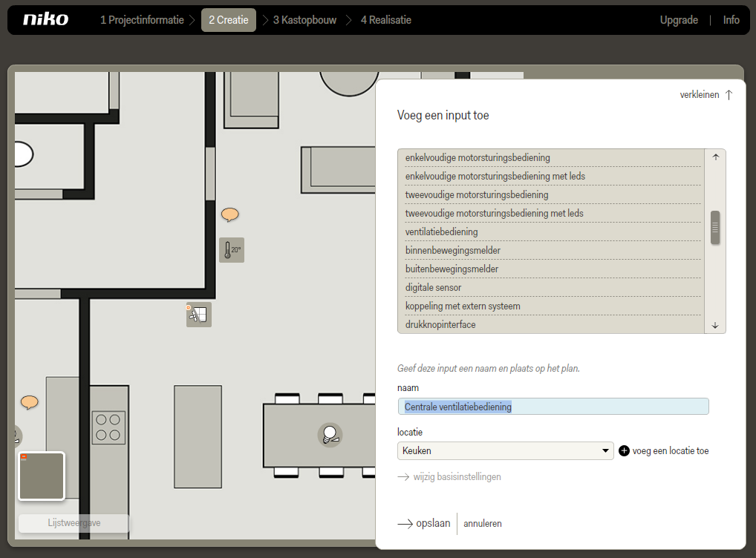Open the Upgrade menu item

[679, 20]
